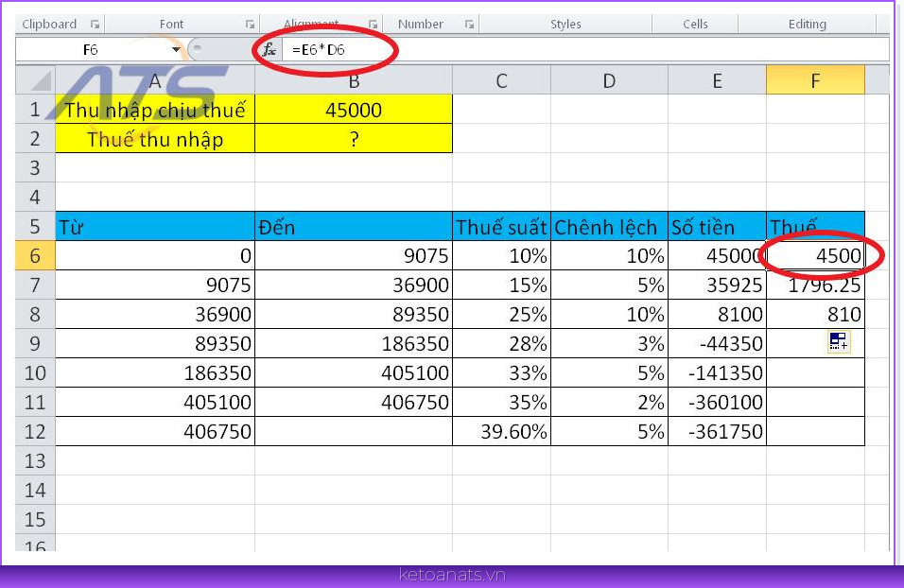Image resolution: width=904 pixels, height=588 pixels.
Task: Click cell E7 containing 35925
Action: click(717, 285)
